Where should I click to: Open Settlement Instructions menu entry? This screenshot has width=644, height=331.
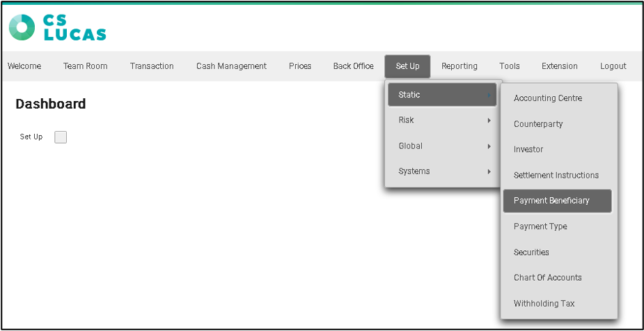coord(556,176)
